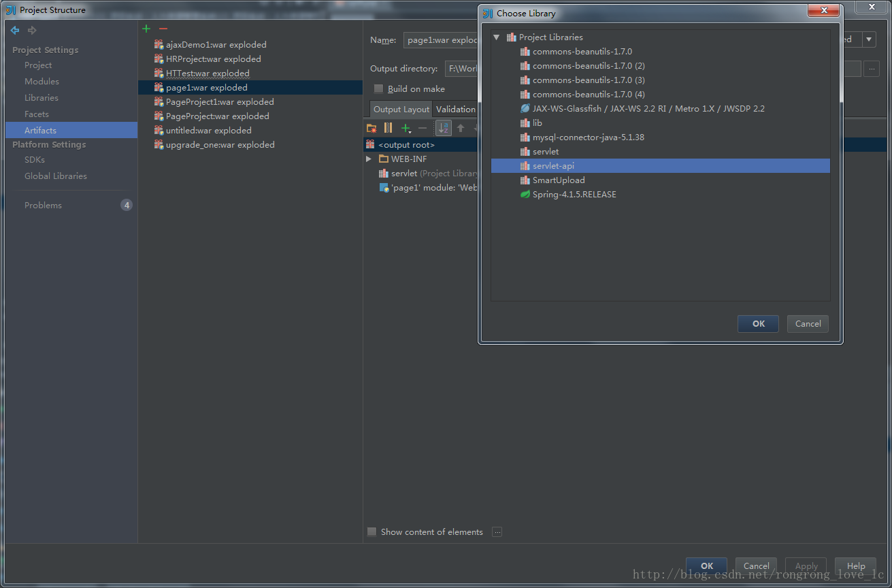Click the Output directory input field
The height and width of the screenshot is (588, 892).
point(462,69)
